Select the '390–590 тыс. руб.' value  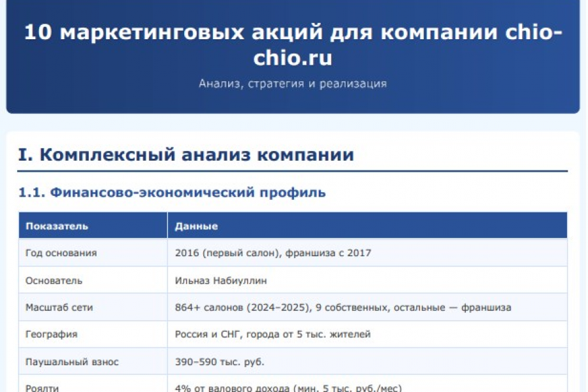click(220, 362)
